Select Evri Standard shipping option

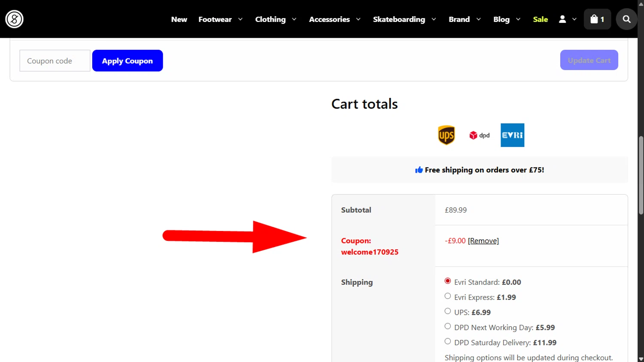point(448,281)
